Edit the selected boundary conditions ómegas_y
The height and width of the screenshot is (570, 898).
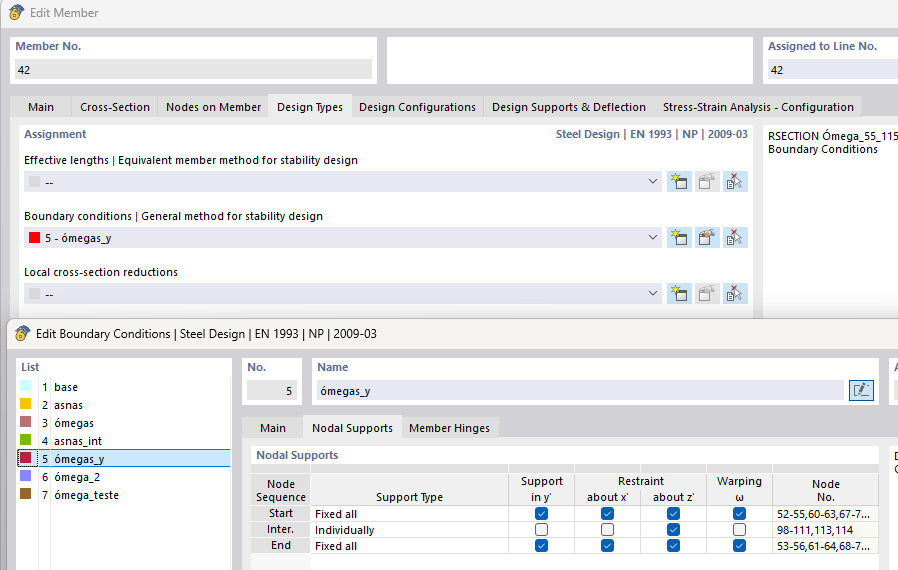click(707, 238)
